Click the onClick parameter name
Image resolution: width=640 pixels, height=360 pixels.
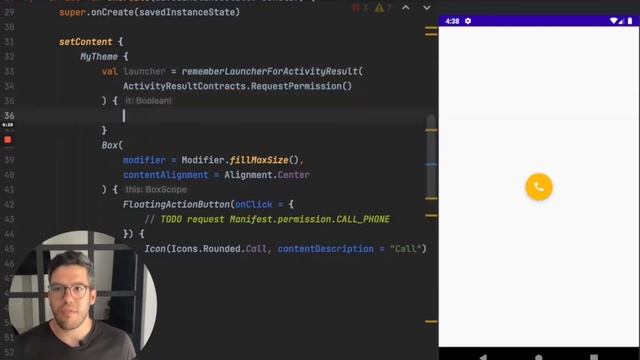pos(253,204)
